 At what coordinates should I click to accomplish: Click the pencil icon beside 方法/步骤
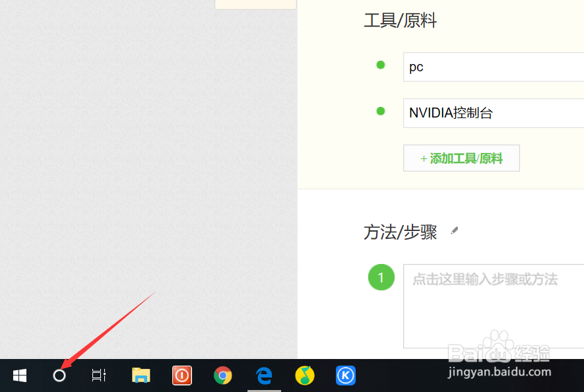454,230
